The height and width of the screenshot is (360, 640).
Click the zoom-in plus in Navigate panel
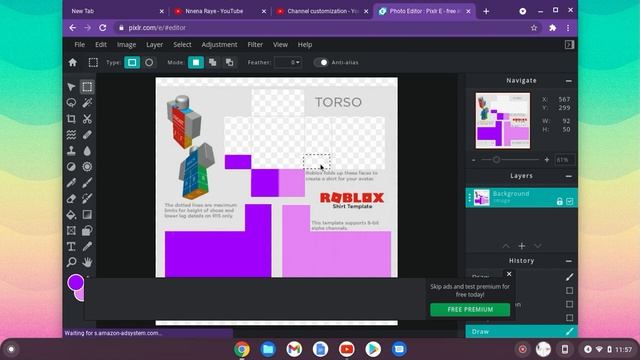(x=547, y=160)
